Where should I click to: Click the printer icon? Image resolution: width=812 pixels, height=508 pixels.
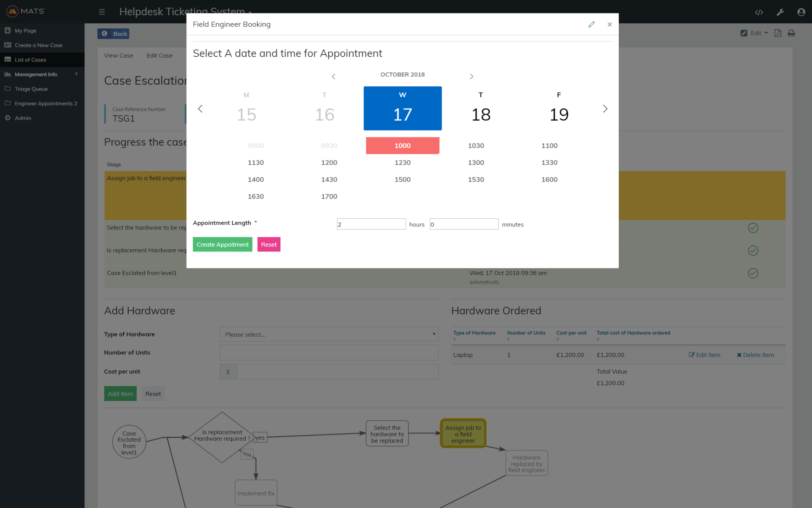791,33
